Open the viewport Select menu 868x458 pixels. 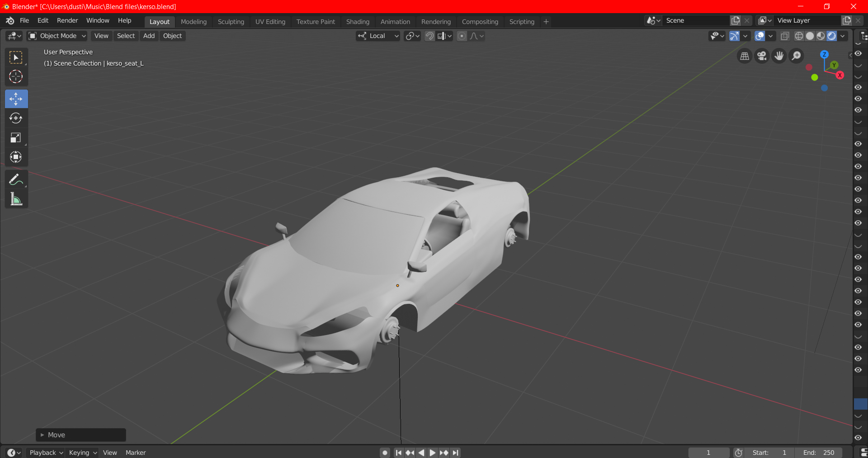point(126,36)
